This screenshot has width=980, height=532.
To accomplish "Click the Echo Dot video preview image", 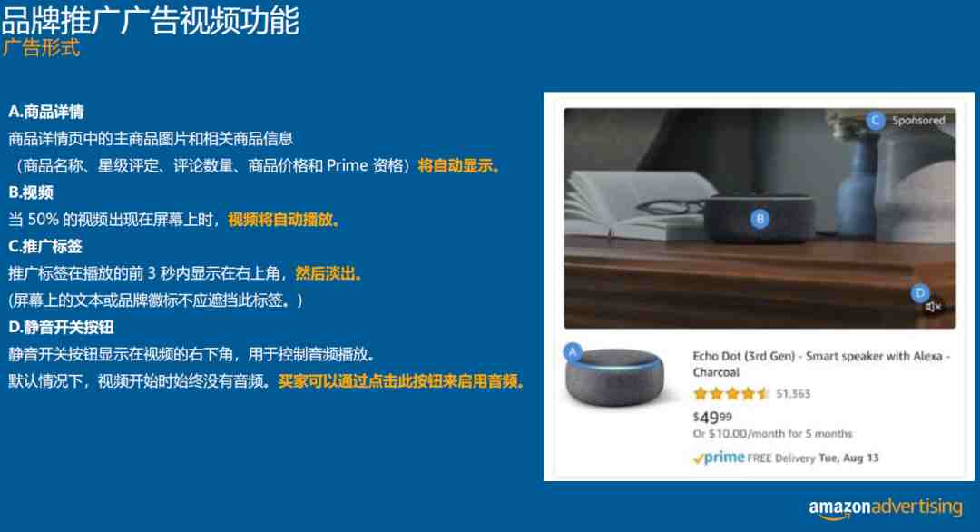I will click(759, 218).
